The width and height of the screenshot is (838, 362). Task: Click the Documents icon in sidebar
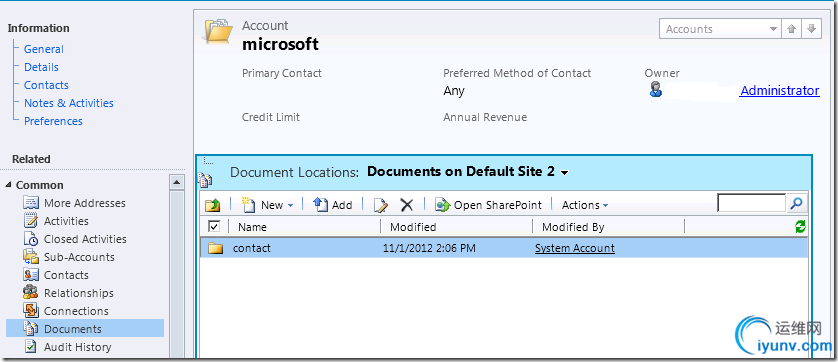coord(31,329)
